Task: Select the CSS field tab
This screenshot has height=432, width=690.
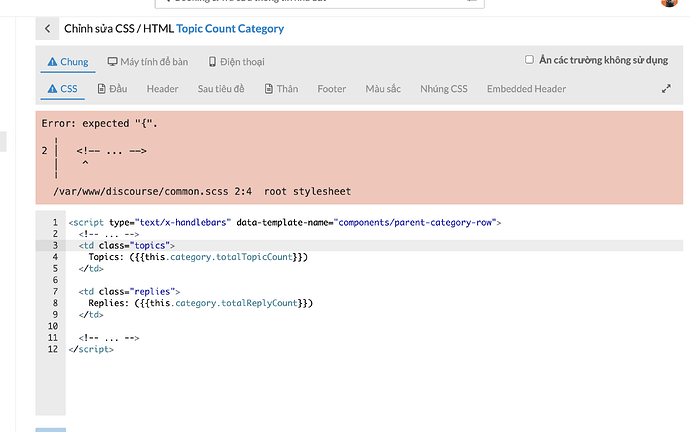Action: click(x=62, y=89)
